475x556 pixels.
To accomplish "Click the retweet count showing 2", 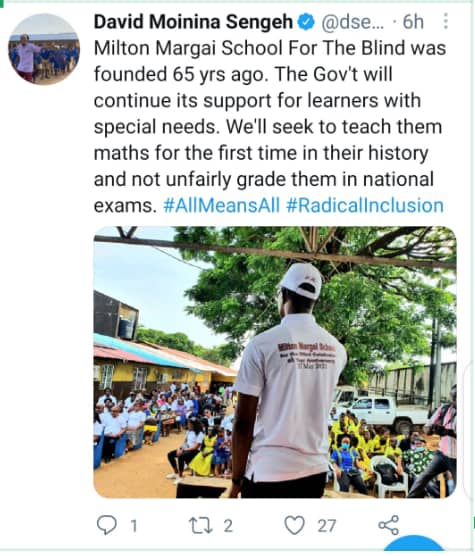I will [x=228, y=526].
